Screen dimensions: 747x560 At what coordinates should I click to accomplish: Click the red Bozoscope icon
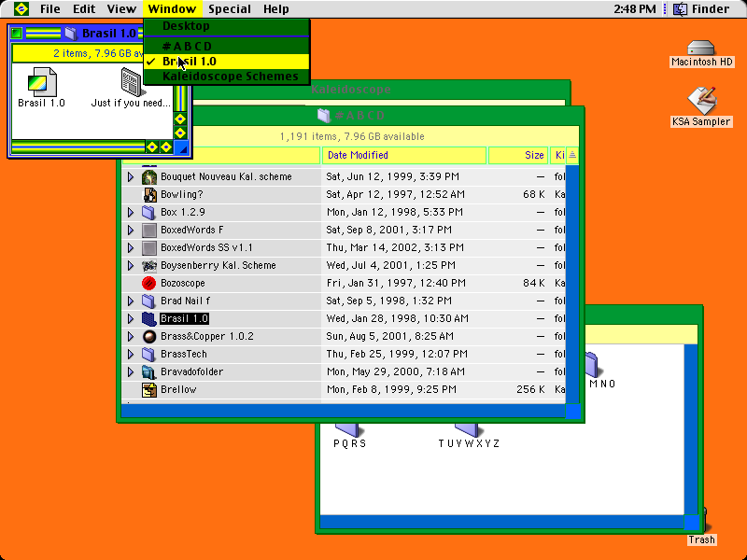(149, 284)
